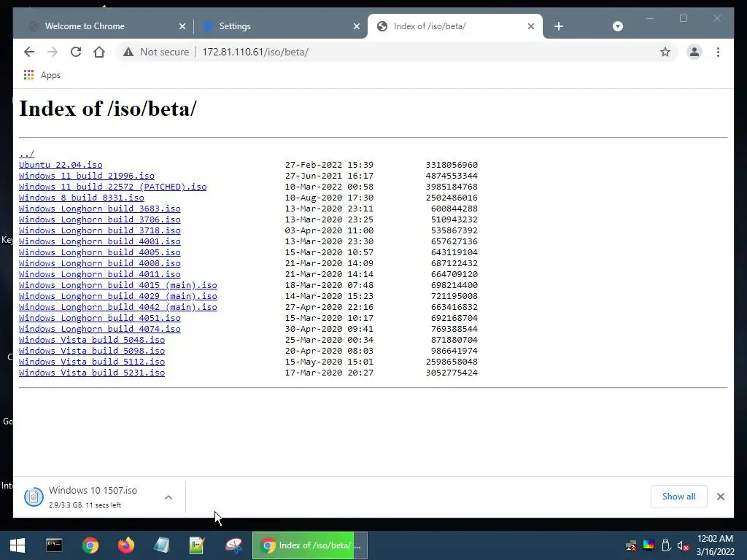Click Windows_Longhorn_build_4015_(main).iso link

pyautogui.click(x=118, y=285)
